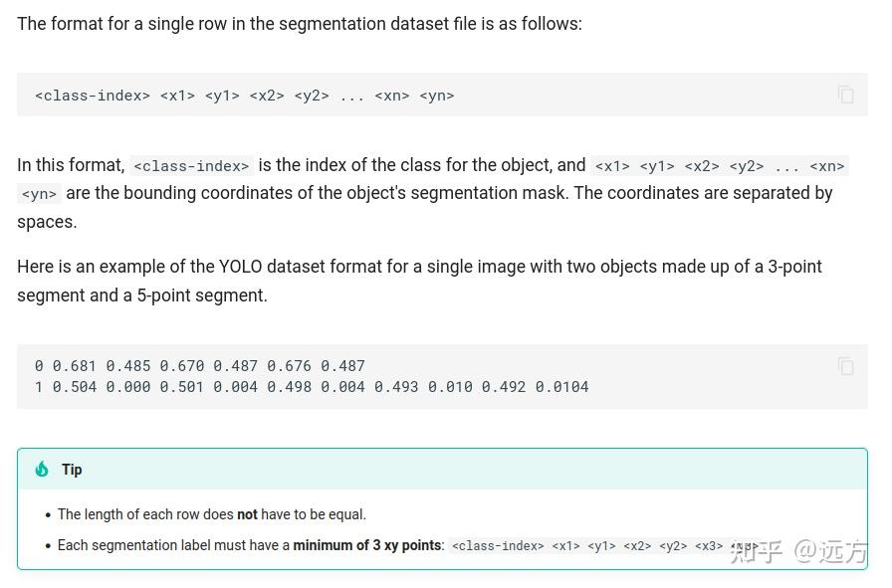This screenshot has height=588, width=892.
Task: Click the Tip heading label
Action: [x=72, y=470]
